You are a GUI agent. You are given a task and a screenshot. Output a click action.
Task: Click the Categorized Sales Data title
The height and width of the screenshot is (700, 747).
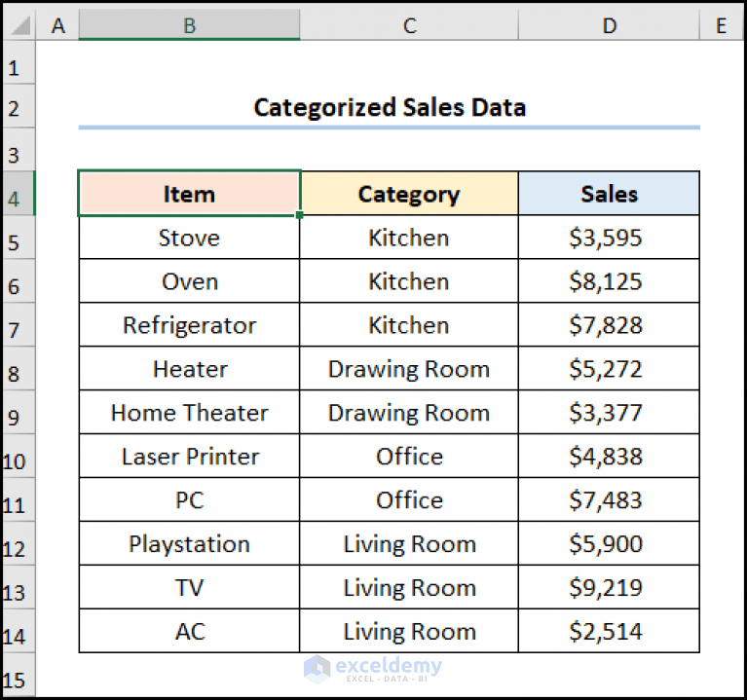point(390,107)
